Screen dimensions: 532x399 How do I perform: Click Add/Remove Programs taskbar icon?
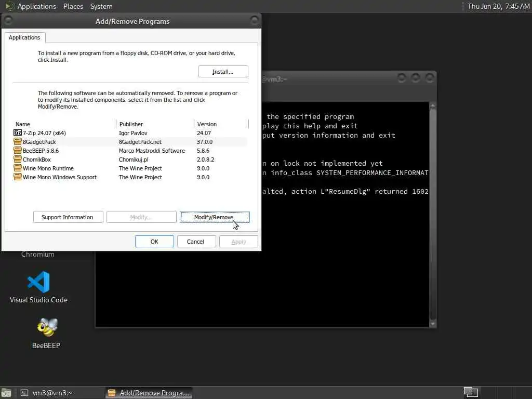click(x=112, y=393)
